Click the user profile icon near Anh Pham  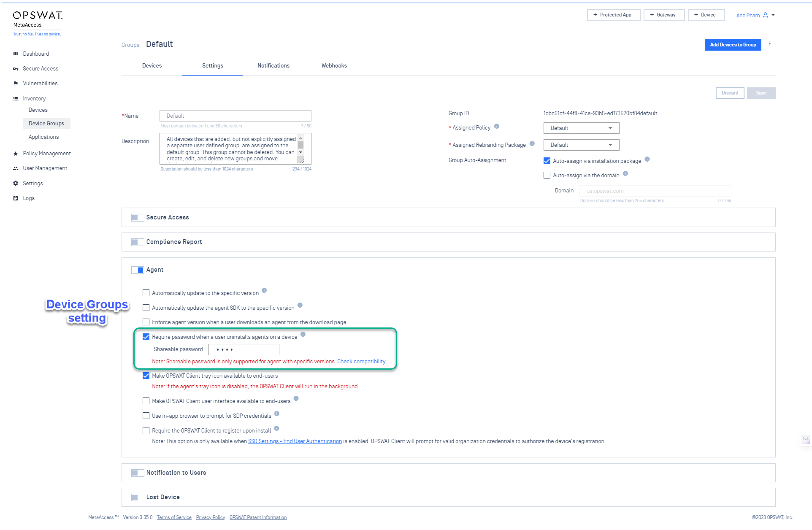765,15
